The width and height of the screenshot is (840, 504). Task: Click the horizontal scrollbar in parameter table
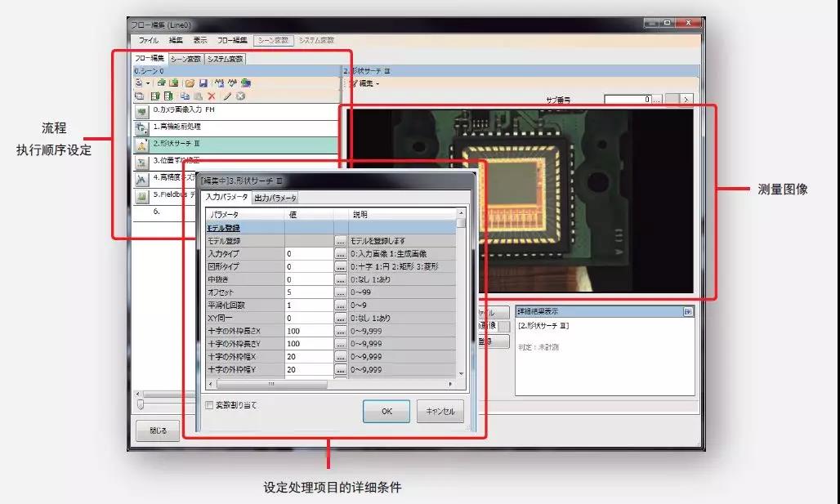[x=271, y=384]
